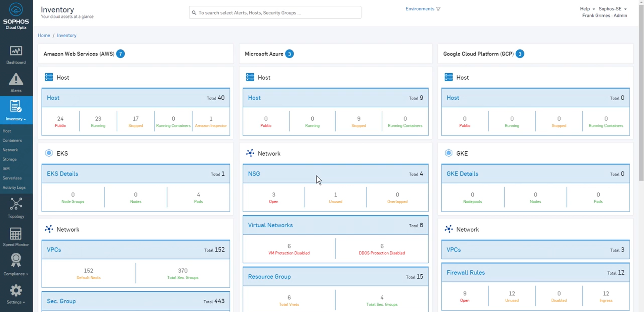
Task: Select Containers in the Inventory submenu
Action: point(12,140)
